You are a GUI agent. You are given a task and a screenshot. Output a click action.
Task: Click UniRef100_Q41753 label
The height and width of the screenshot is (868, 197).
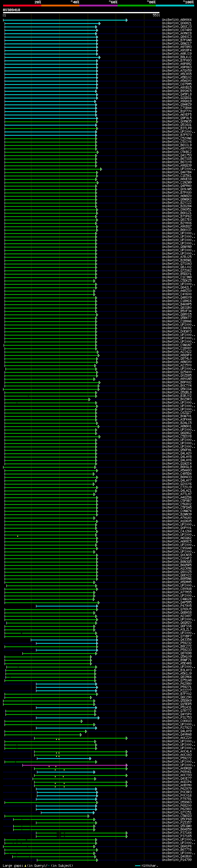177,155
